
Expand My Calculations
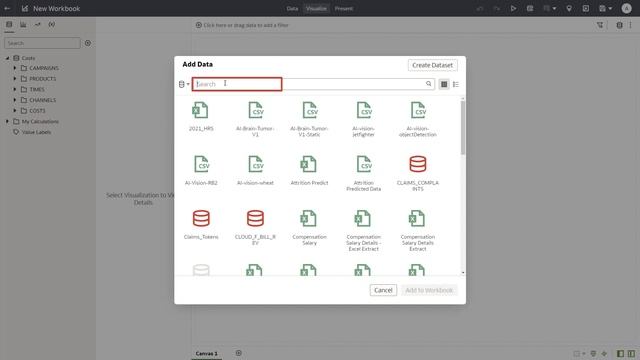[x=7, y=121]
